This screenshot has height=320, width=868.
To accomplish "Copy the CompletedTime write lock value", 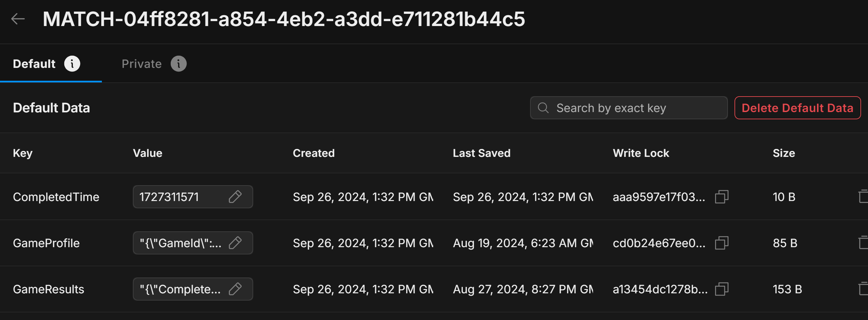I will [x=721, y=196].
